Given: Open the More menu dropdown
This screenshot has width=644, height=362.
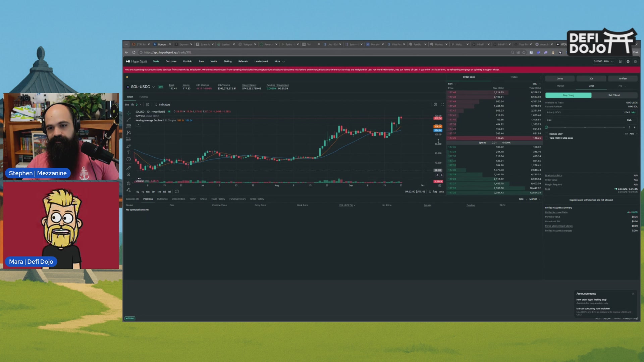Looking at the screenshot, I should (x=279, y=61).
